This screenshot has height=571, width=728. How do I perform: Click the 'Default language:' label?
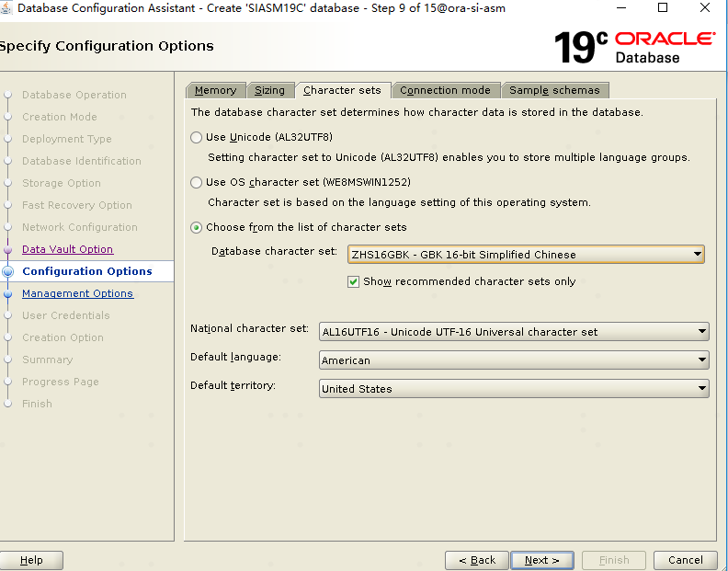(236, 357)
